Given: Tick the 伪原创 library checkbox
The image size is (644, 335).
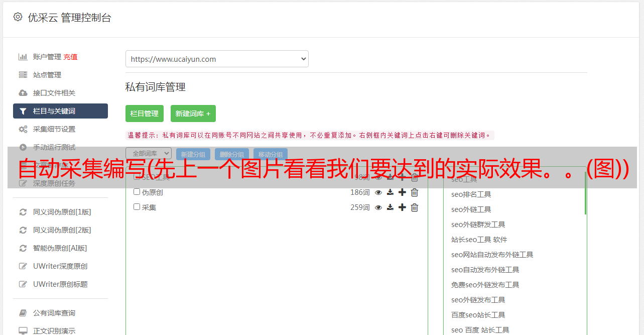Looking at the screenshot, I should 137,192.
